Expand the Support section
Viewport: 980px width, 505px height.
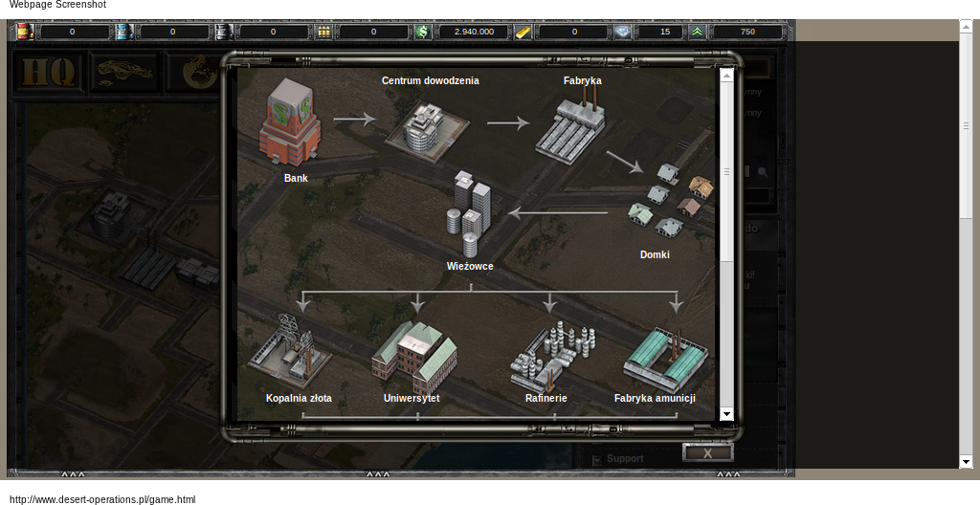[596, 460]
